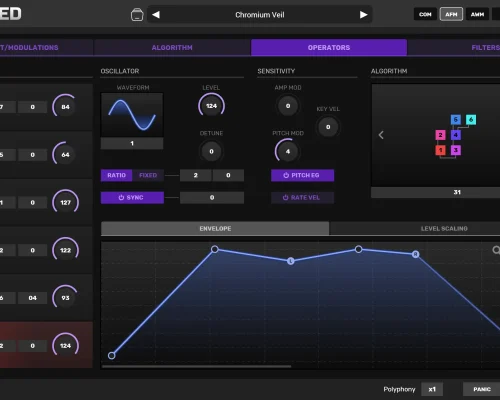Click the ratio coarse field showing 2

click(195, 175)
